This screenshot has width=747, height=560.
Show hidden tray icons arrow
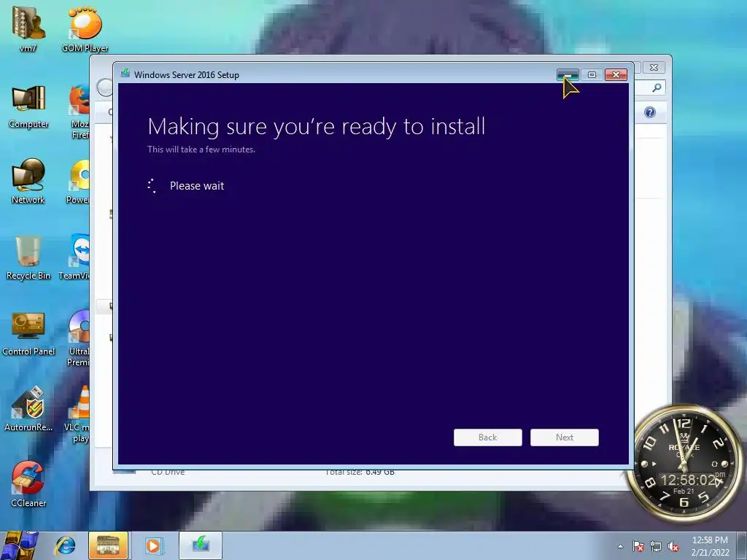[x=620, y=547]
